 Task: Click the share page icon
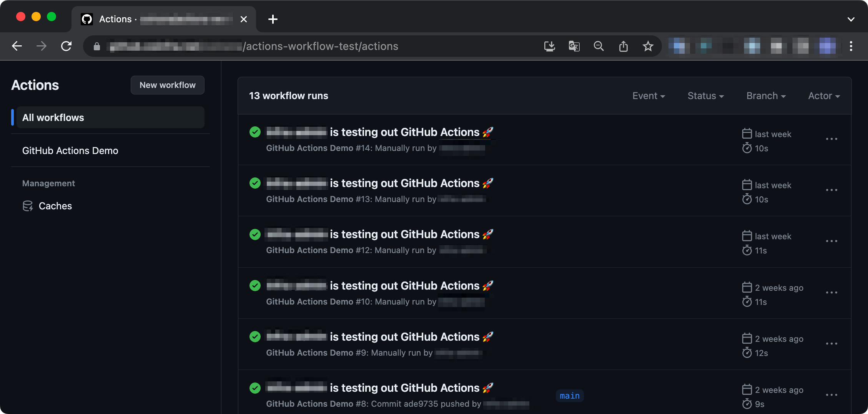click(623, 46)
